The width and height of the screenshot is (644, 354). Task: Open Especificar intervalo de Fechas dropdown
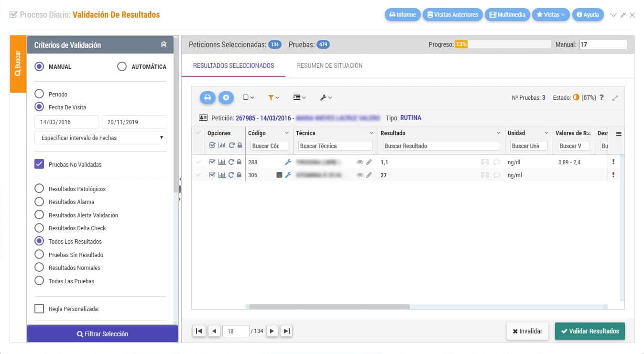coord(100,138)
